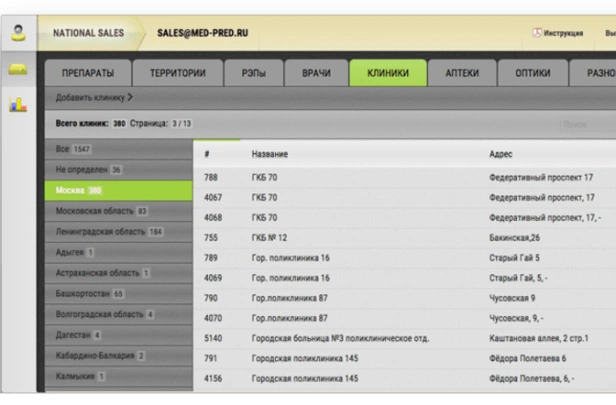Expand the Добавить клинику section
The width and height of the screenshot is (616, 405).
(x=95, y=97)
